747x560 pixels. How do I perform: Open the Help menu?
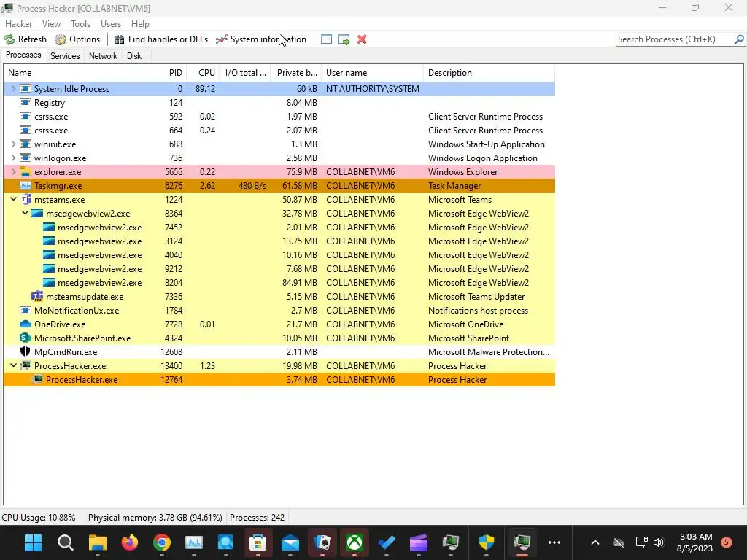coord(140,24)
